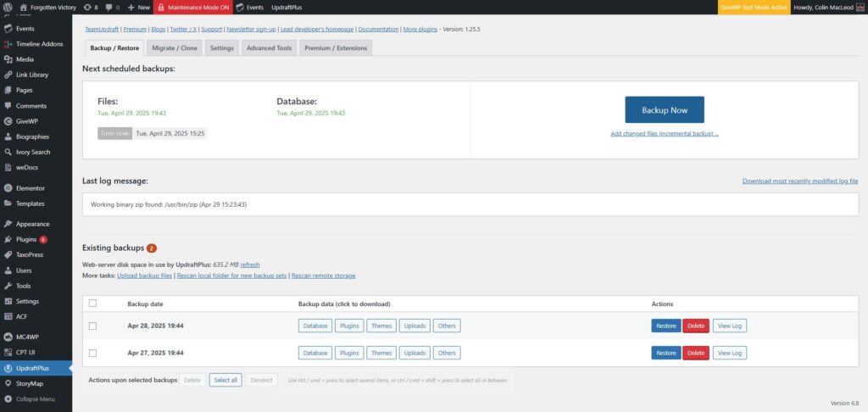Download Database from Apr 27 backup
Image resolution: width=868 pixels, height=412 pixels.
click(x=314, y=353)
